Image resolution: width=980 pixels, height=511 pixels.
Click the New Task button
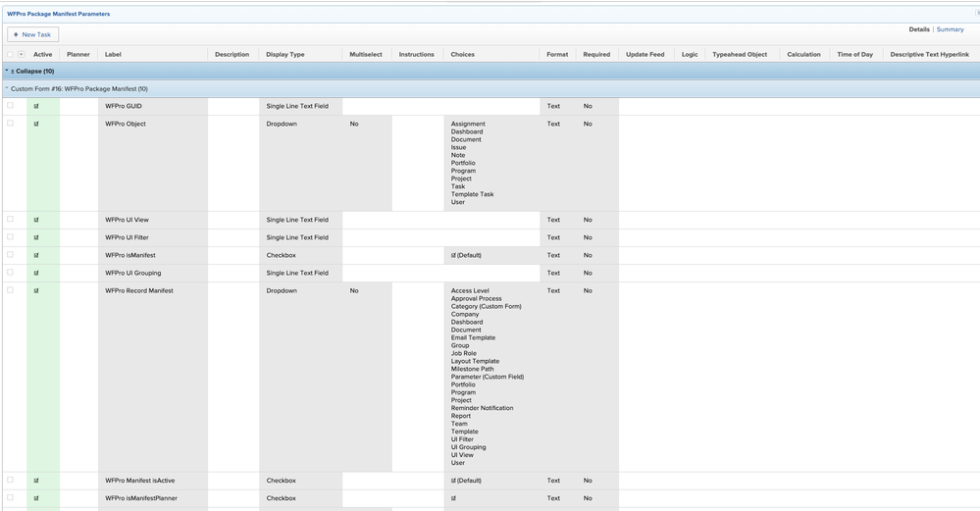point(32,34)
